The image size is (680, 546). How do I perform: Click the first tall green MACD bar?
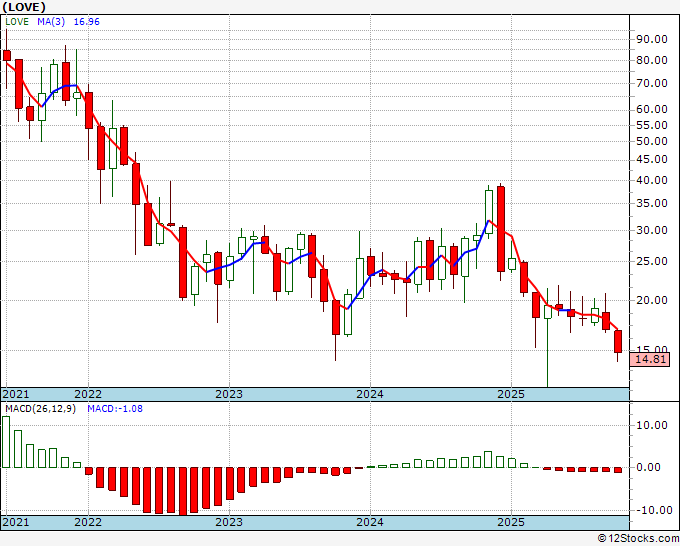(6, 442)
